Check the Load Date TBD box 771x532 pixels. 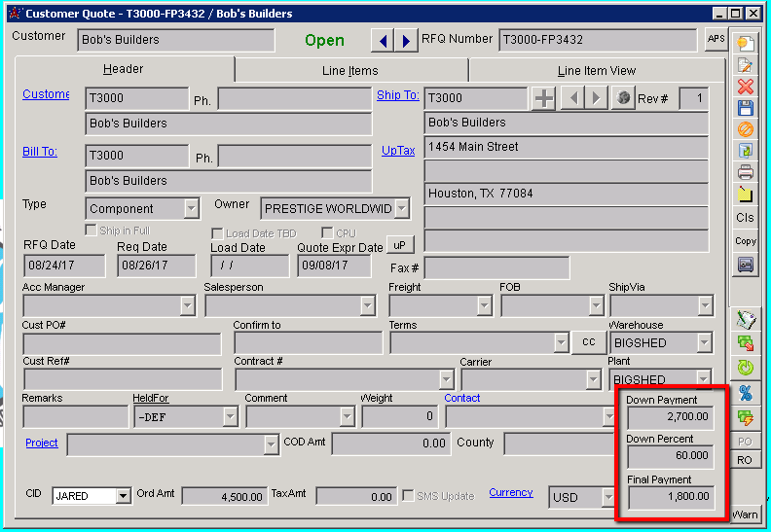218,233
